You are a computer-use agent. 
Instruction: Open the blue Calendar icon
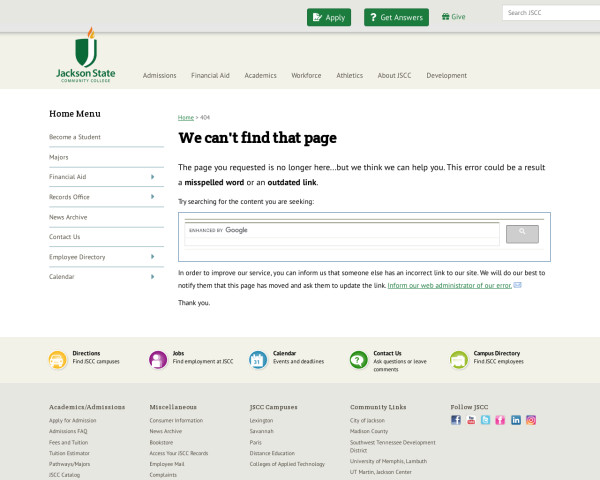tap(258, 360)
